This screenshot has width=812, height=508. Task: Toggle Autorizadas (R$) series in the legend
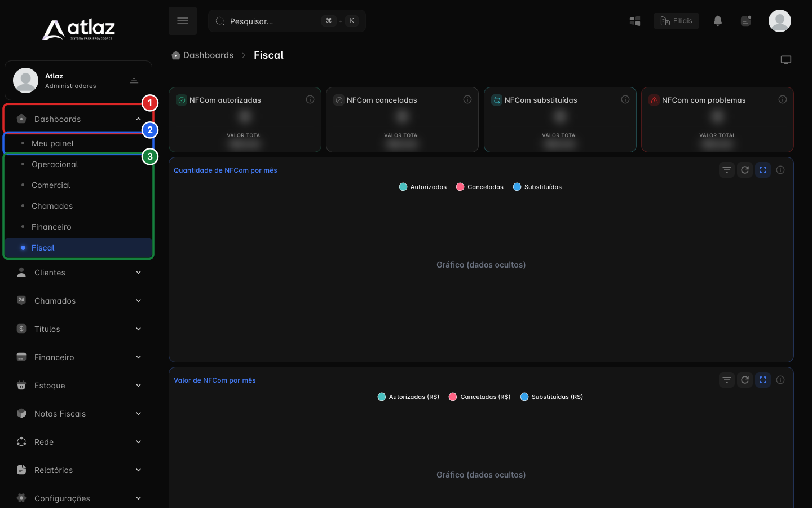click(x=408, y=397)
